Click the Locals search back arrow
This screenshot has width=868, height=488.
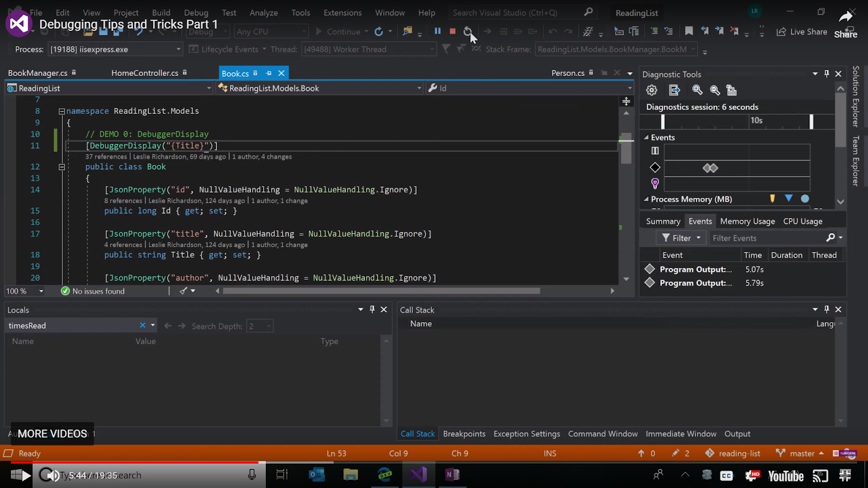[168, 326]
